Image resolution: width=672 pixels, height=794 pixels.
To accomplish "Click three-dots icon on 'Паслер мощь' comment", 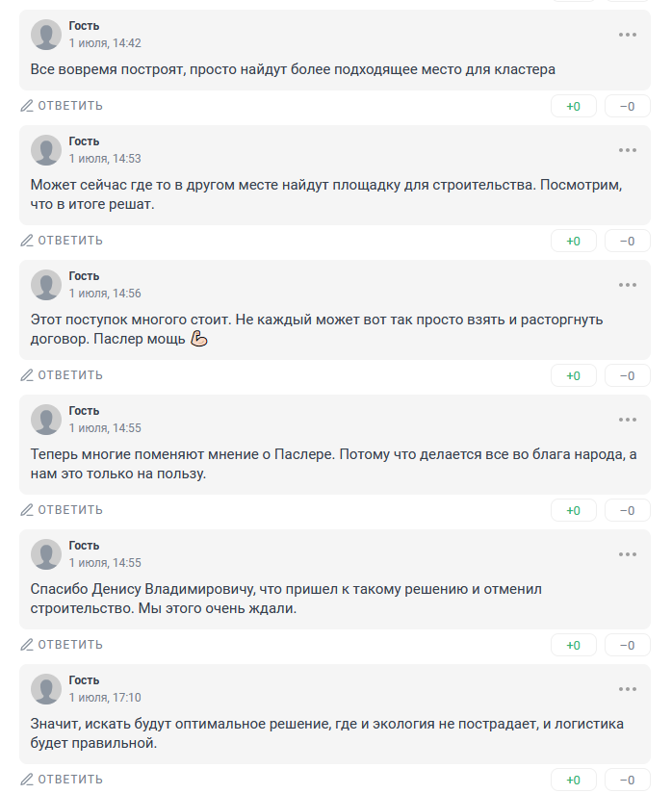I will point(628,285).
